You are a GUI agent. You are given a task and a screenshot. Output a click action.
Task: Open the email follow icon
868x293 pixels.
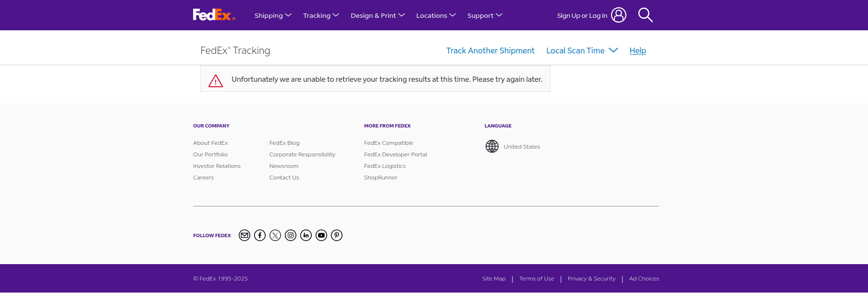click(x=245, y=235)
